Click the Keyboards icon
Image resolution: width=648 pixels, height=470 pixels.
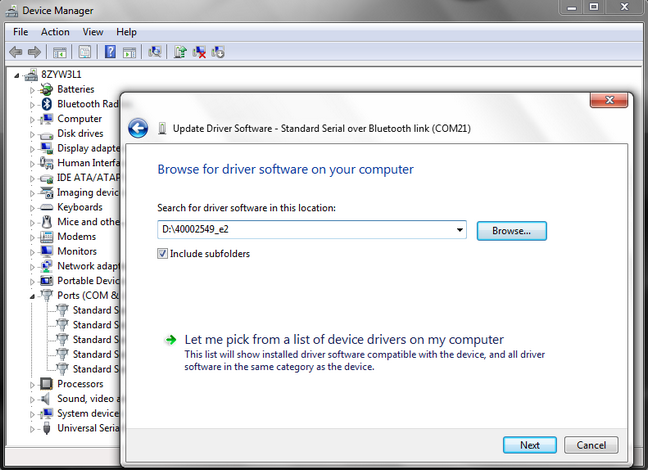[x=46, y=208]
